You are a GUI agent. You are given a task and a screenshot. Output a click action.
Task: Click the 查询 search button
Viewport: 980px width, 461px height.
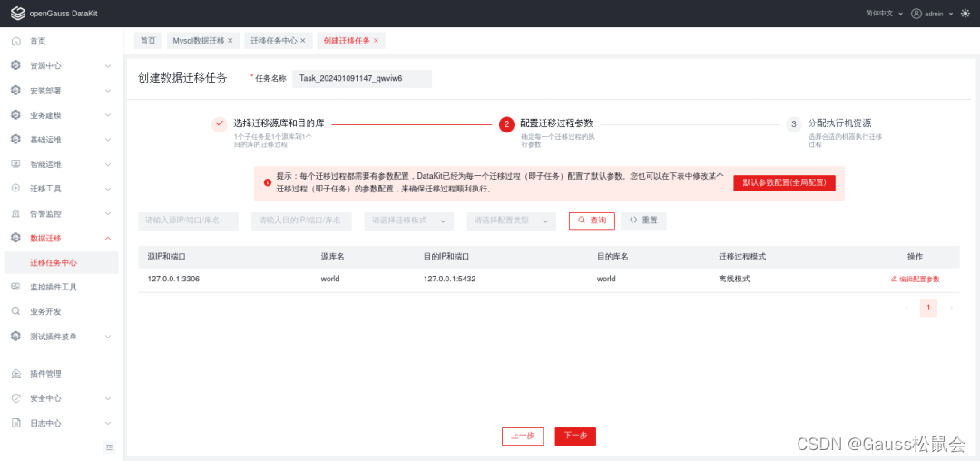click(x=592, y=221)
